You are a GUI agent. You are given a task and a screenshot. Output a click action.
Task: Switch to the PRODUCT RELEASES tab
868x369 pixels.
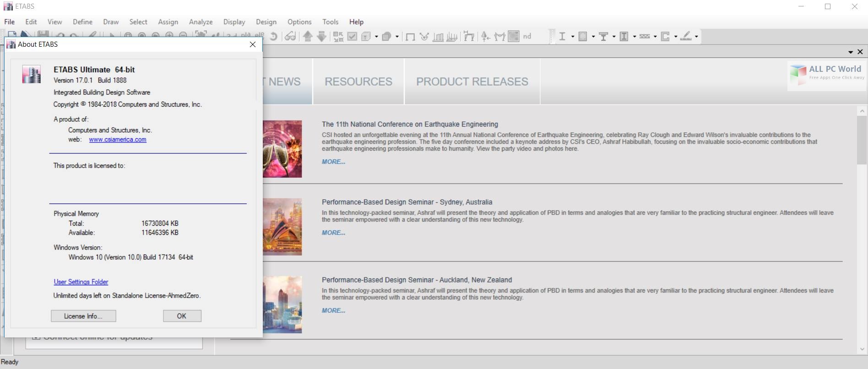point(472,81)
